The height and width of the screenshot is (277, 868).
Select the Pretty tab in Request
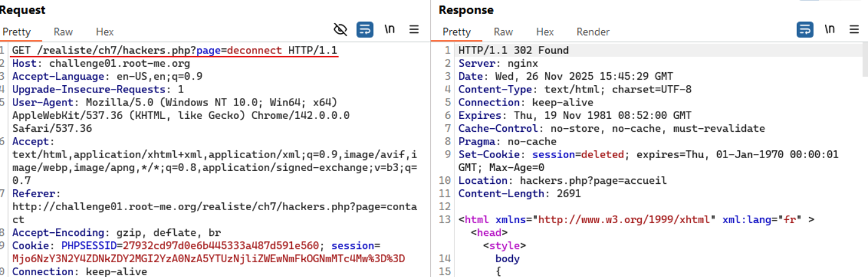pyautogui.click(x=17, y=32)
